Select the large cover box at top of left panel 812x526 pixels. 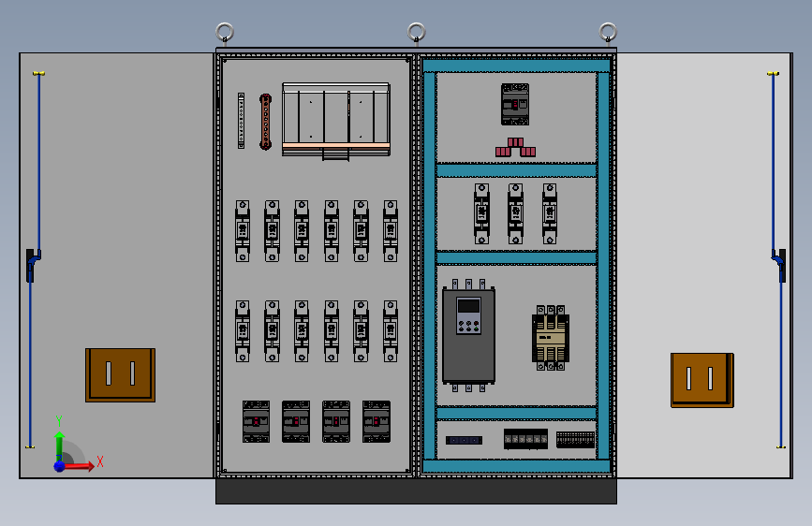[336, 121]
